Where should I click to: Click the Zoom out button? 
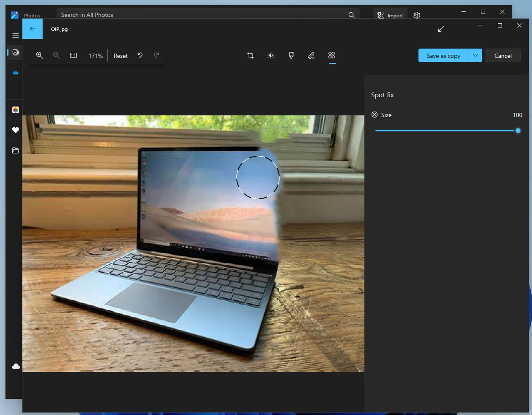[57, 55]
